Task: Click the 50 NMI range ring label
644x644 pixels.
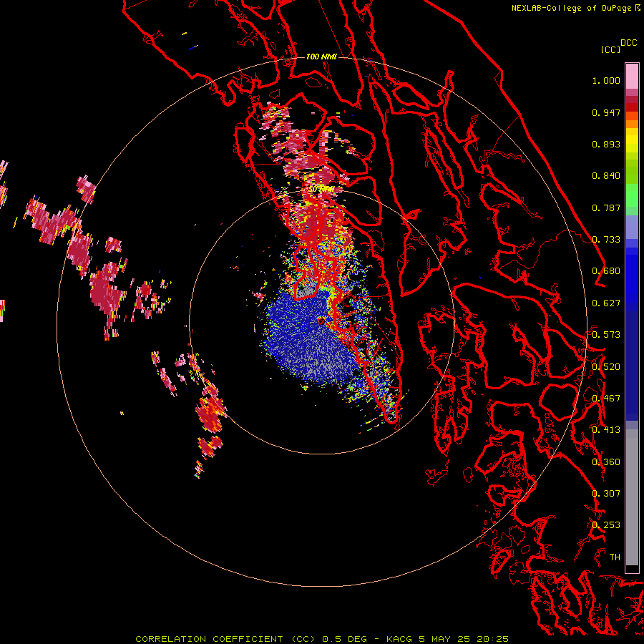Action: 321,190
